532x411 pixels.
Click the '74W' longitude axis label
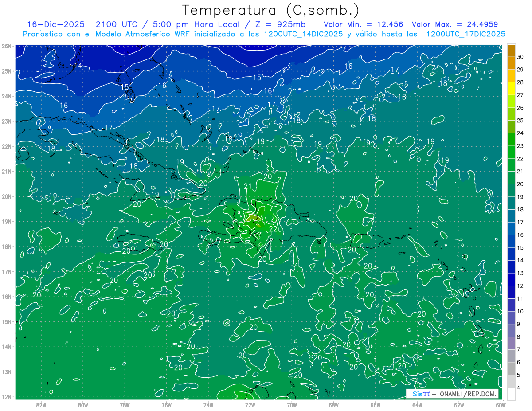tap(208, 405)
